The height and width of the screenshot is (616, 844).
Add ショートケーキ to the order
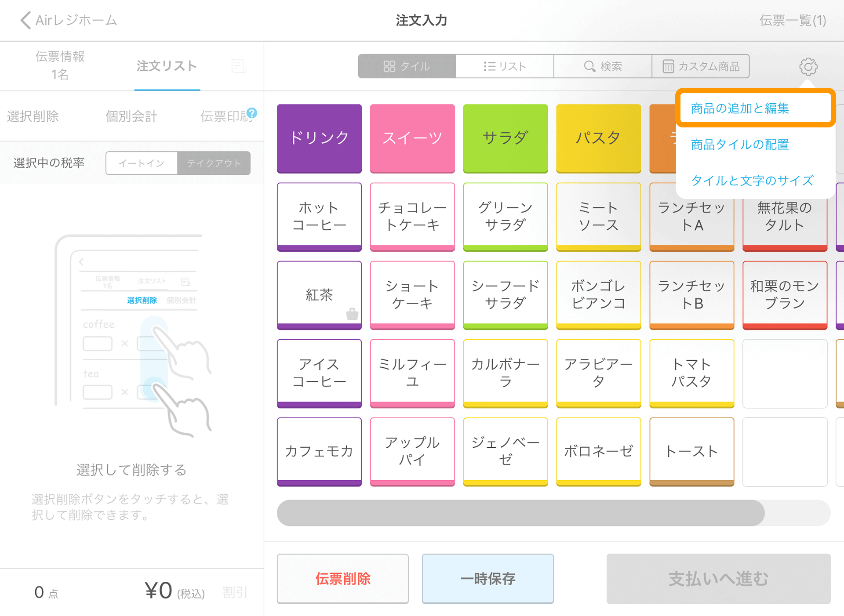point(412,295)
